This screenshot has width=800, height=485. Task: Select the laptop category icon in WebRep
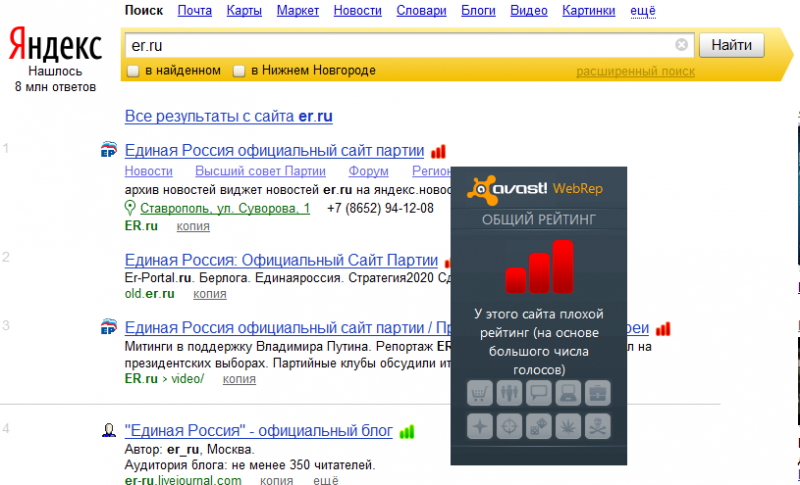568,393
